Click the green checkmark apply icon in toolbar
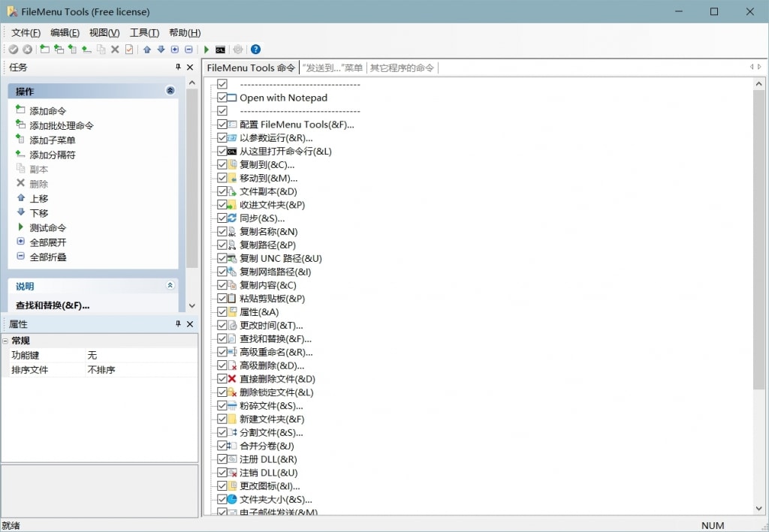This screenshot has height=532, width=769. pyautogui.click(x=14, y=50)
